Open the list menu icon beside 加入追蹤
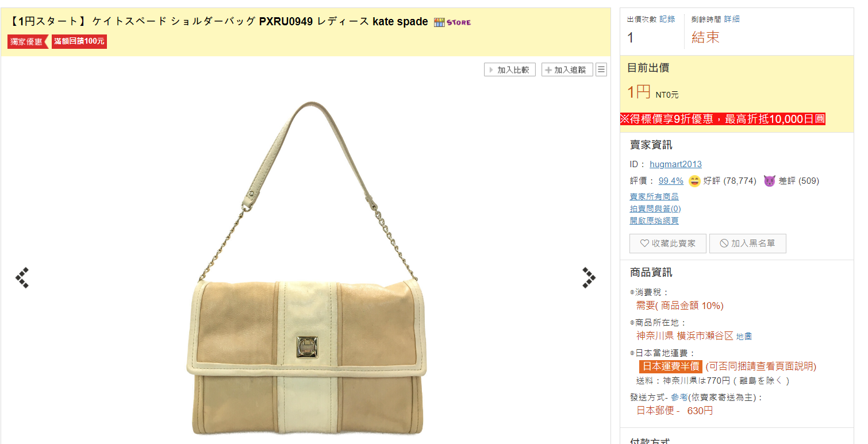Image resolution: width=868 pixels, height=444 pixels. click(601, 70)
